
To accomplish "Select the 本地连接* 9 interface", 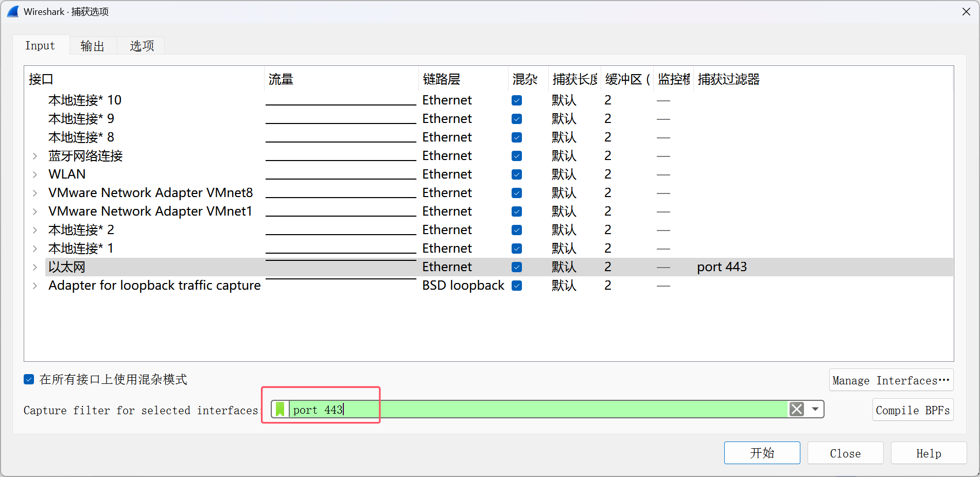I will point(81,119).
